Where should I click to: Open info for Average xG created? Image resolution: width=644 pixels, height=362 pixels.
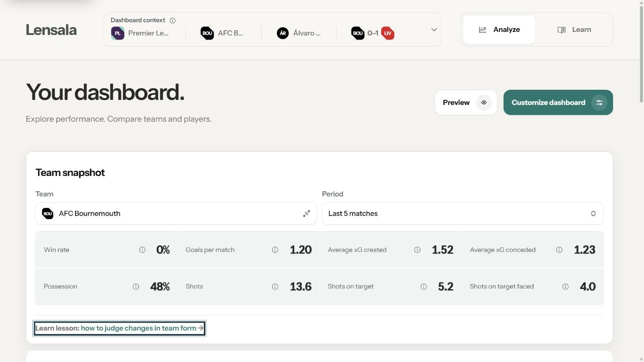tap(417, 250)
